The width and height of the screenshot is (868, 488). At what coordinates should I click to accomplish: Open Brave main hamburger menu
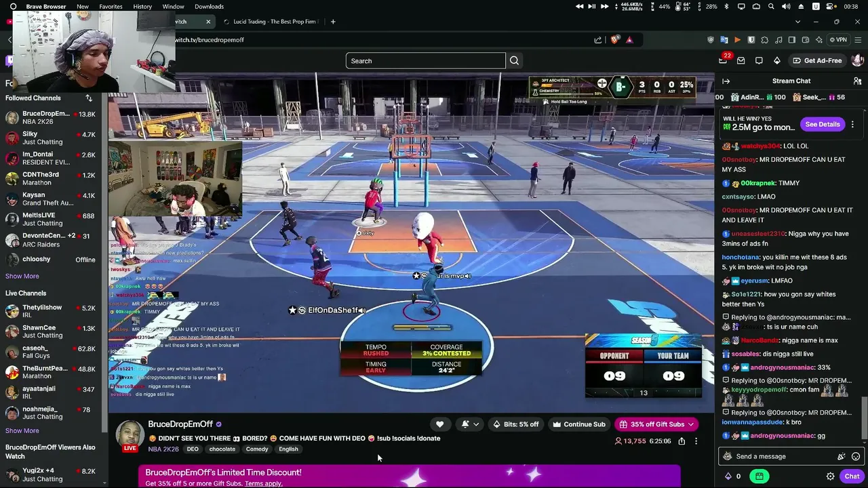click(x=858, y=40)
